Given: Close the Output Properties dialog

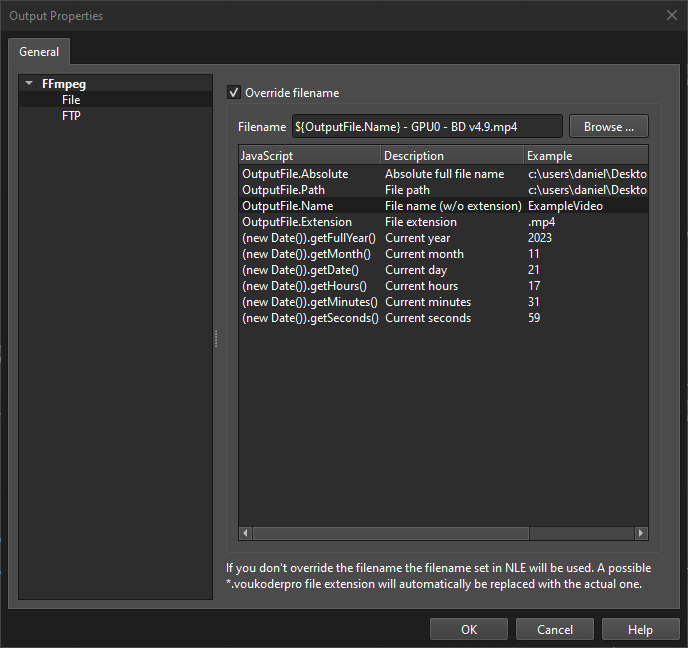Looking at the screenshot, I should point(671,15).
